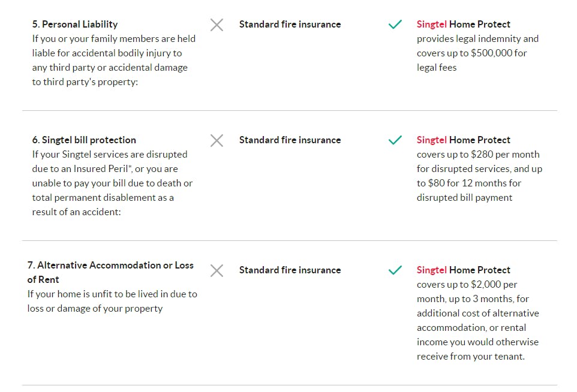The height and width of the screenshot is (392, 577).
Task: Click the X icon in Singtel bill protection row
Action: click(217, 140)
